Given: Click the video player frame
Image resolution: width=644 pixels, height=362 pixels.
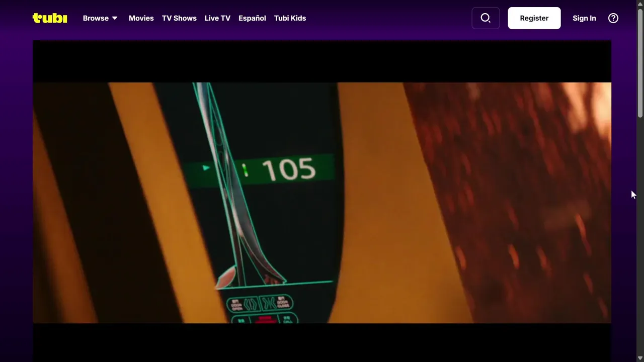Looking at the screenshot, I should tap(322, 201).
